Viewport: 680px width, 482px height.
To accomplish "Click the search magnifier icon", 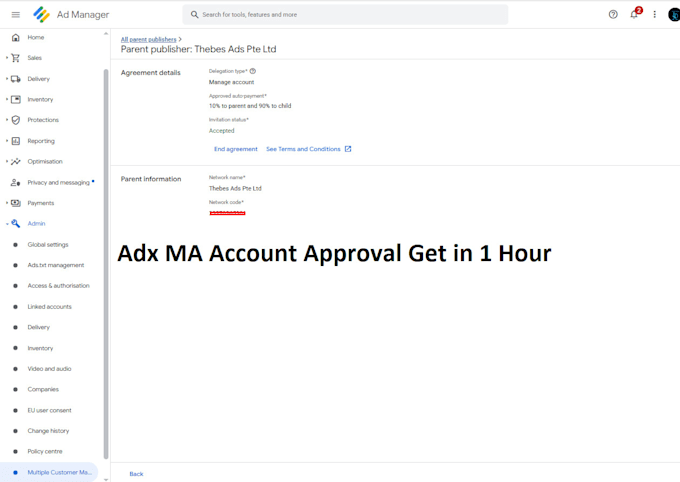I will click(195, 15).
